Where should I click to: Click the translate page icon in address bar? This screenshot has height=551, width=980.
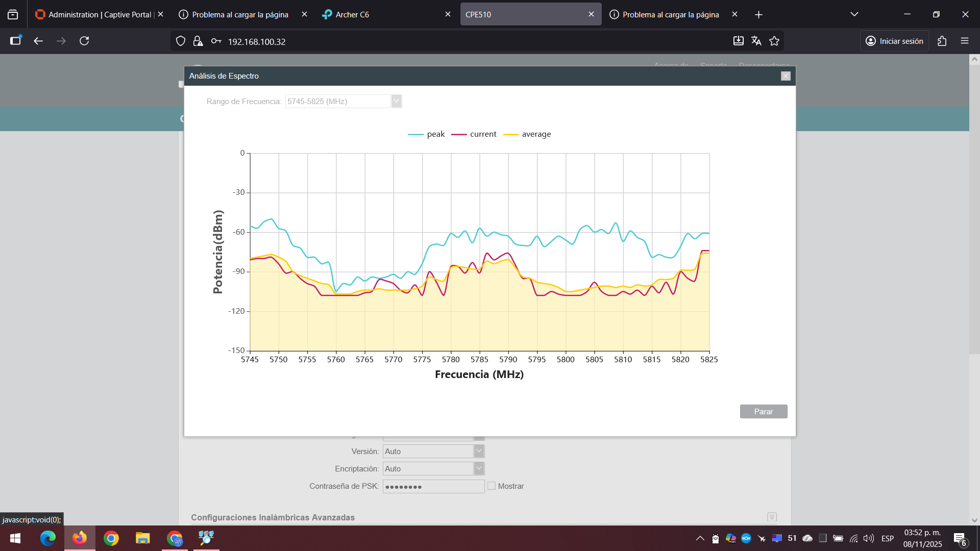pyautogui.click(x=756, y=41)
